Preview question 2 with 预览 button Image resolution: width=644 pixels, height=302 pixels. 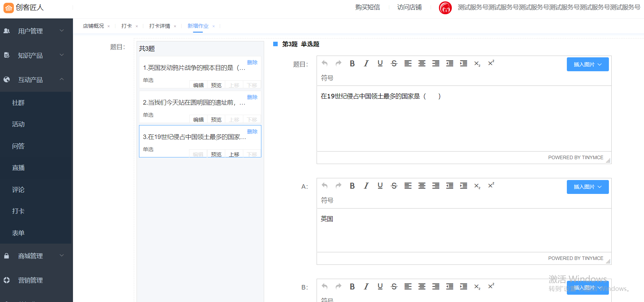[x=216, y=120]
